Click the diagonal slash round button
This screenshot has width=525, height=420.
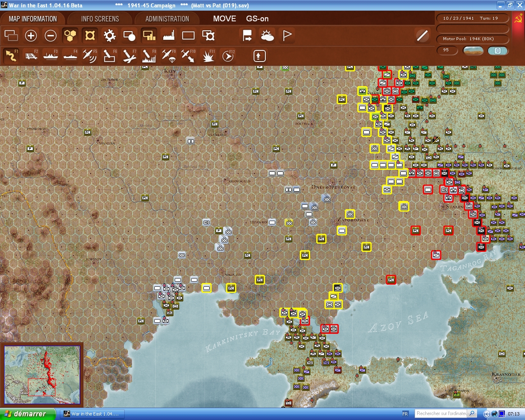click(x=422, y=36)
